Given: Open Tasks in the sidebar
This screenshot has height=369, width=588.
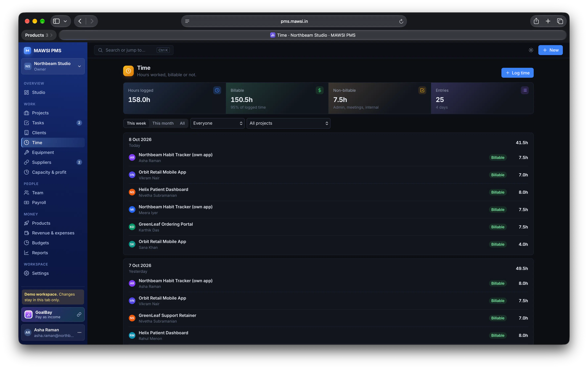Looking at the screenshot, I should [x=53, y=123].
